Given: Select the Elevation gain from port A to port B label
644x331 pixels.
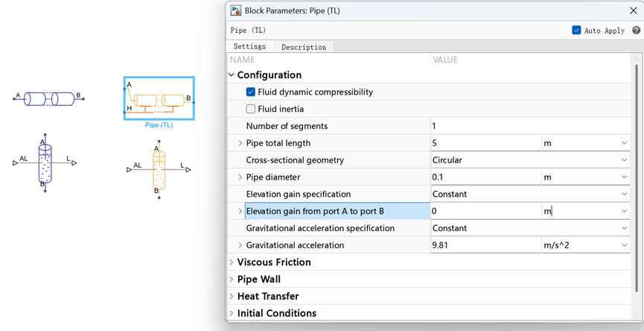Looking at the screenshot, I should pos(315,211).
